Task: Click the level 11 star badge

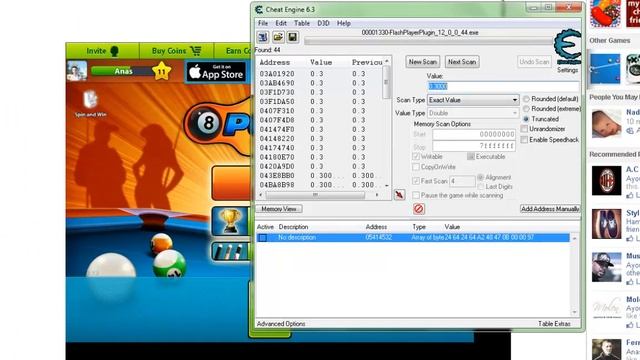Action: pyautogui.click(x=162, y=71)
